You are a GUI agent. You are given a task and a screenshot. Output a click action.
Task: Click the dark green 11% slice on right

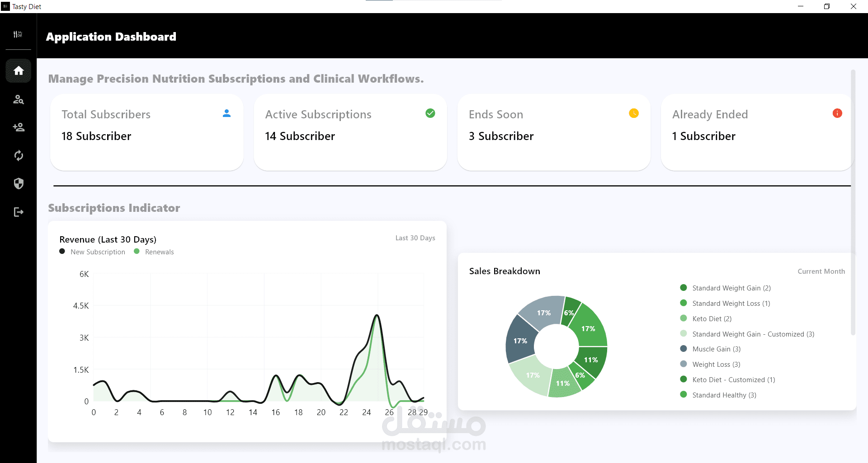click(591, 360)
